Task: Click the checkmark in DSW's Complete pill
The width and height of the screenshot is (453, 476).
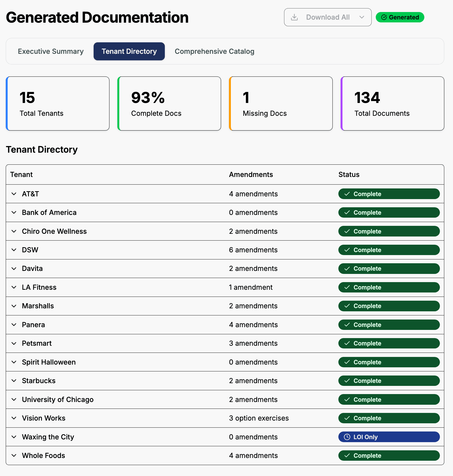Action: click(347, 250)
